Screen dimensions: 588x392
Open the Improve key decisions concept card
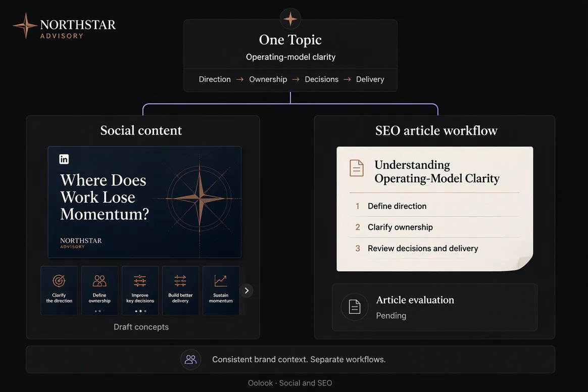[140, 290]
